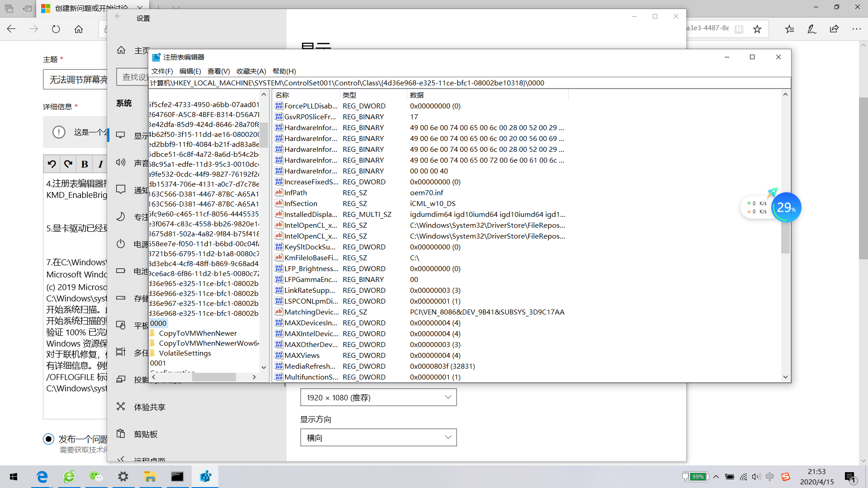
Task: Click tree pane horizontal scrollbar thumb
Action: point(214,377)
